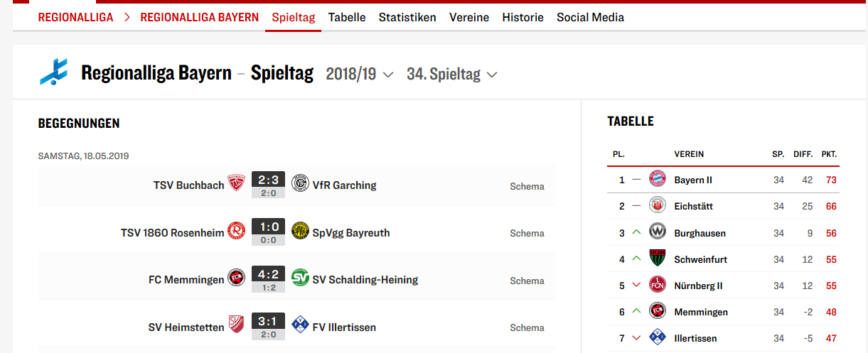Click the TSV 1860 Rosenheim crest
Viewport: 868px width, 353px height.
[x=236, y=231]
